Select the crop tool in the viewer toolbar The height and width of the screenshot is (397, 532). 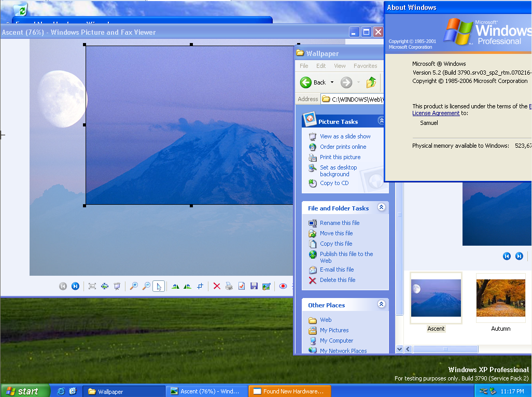click(x=200, y=286)
